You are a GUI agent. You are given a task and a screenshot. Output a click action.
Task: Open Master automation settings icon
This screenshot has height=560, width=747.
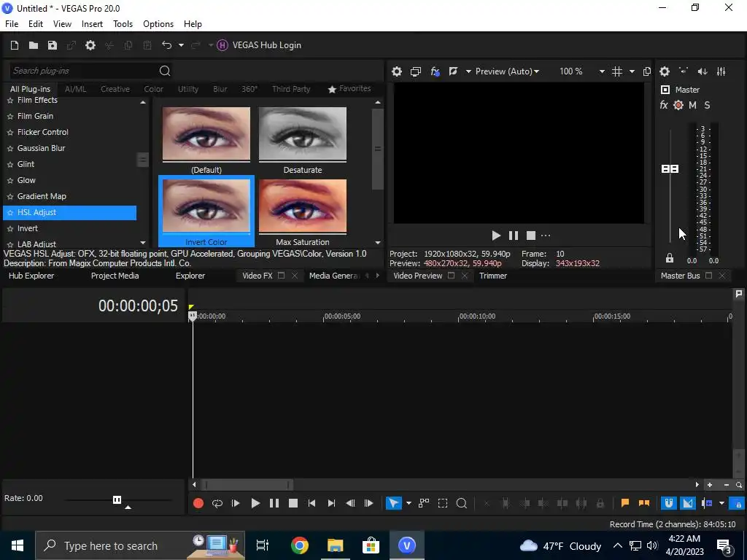[x=678, y=105]
